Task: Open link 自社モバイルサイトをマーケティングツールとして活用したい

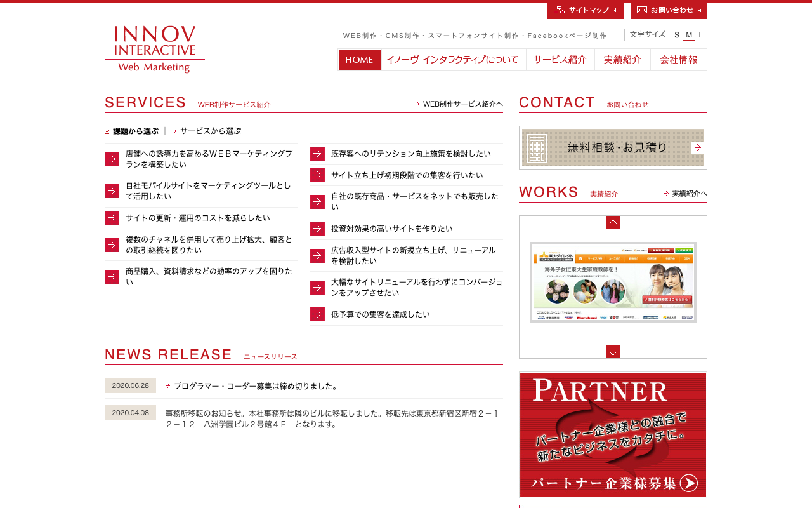Action: pos(209,191)
